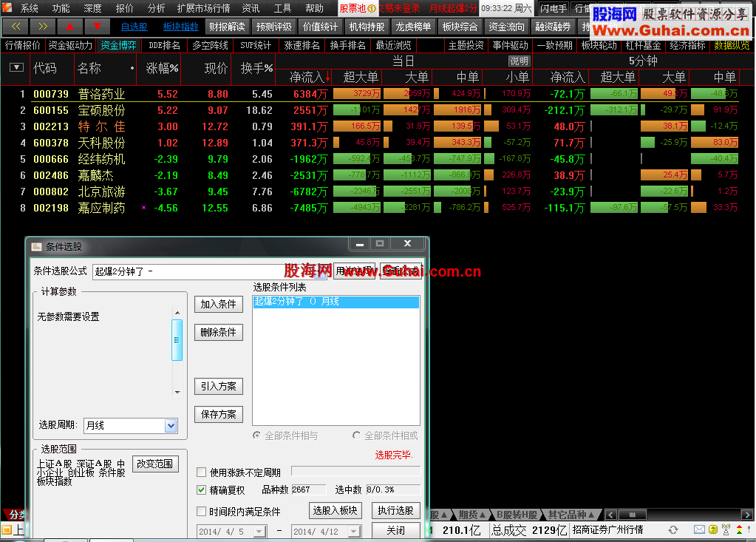Click the 改变范围 button
This screenshot has height=542, width=756.
(x=155, y=464)
